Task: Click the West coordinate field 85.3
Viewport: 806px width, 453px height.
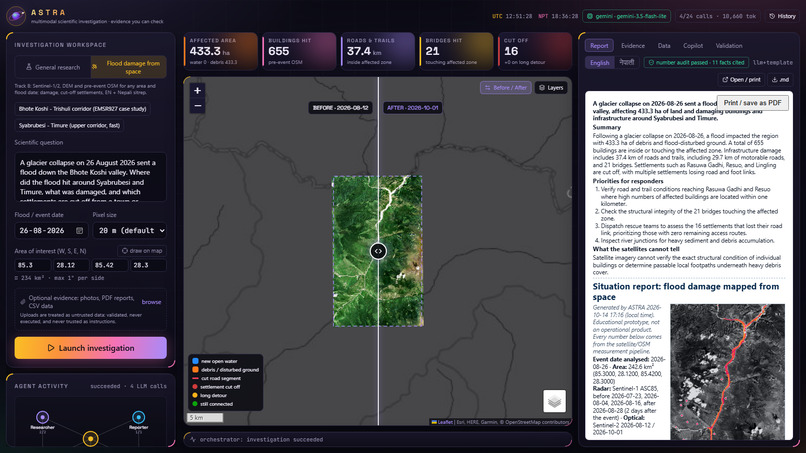Action: (32, 265)
